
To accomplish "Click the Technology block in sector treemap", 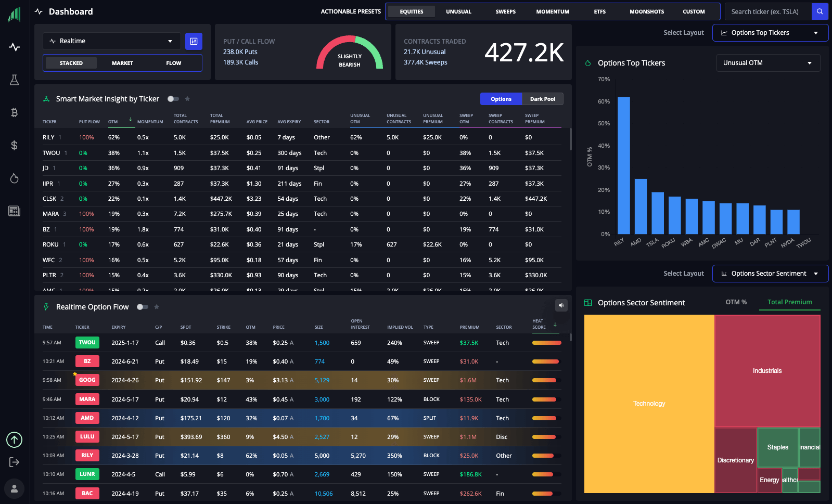I will [x=649, y=404].
